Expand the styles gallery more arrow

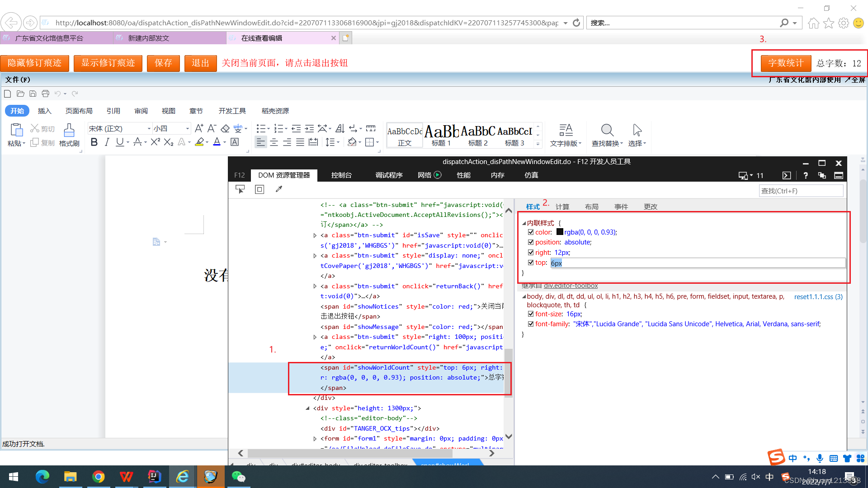click(538, 144)
